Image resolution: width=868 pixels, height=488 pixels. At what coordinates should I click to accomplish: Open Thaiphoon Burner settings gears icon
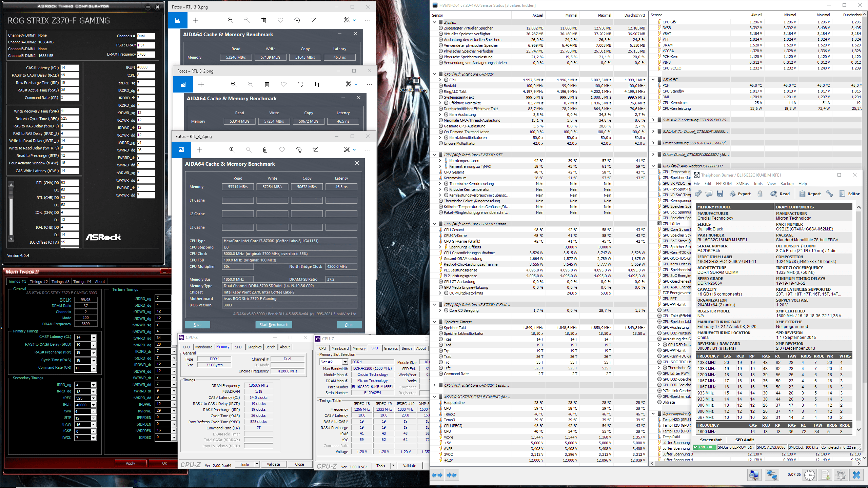tap(698, 194)
